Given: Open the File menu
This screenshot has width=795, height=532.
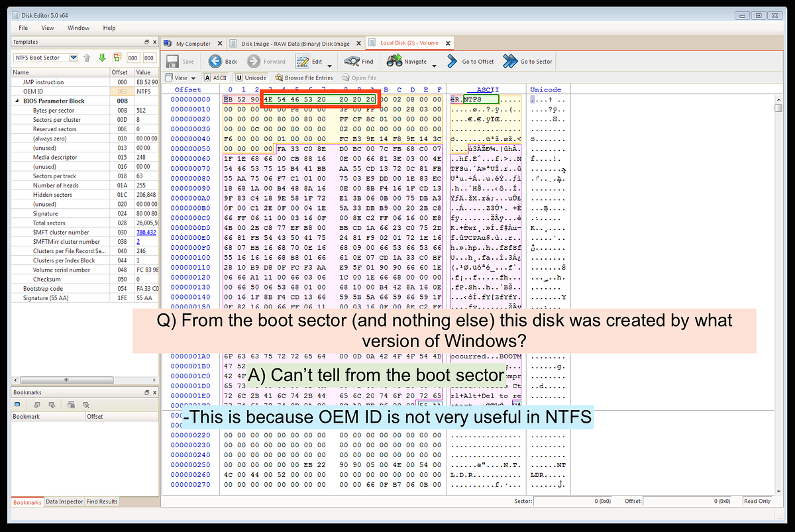Looking at the screenshot, I should click(23, 28).
